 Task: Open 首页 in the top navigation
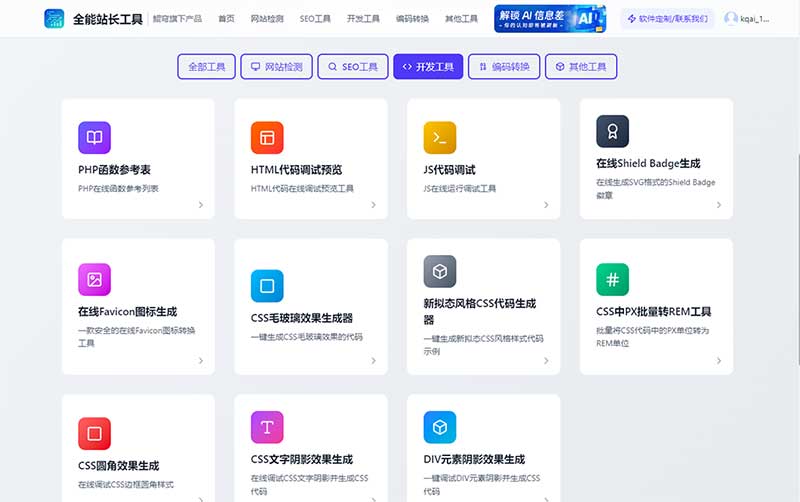pyautogui.click(x=226, y=19)
